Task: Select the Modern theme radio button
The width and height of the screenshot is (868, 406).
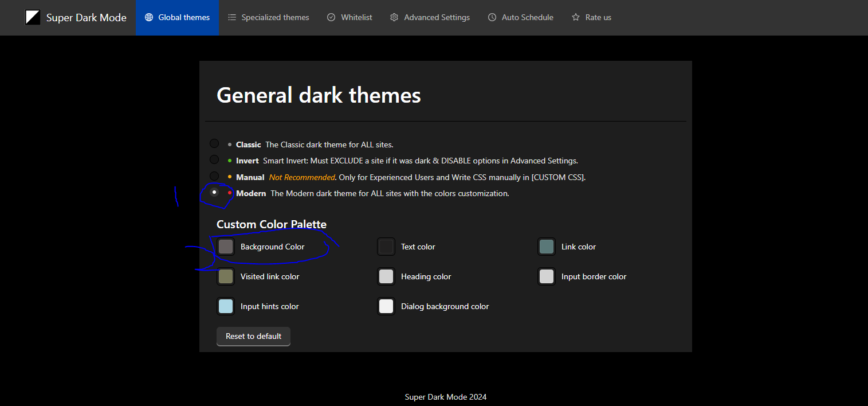Action: pyautogui.click(x=214, y=192)
